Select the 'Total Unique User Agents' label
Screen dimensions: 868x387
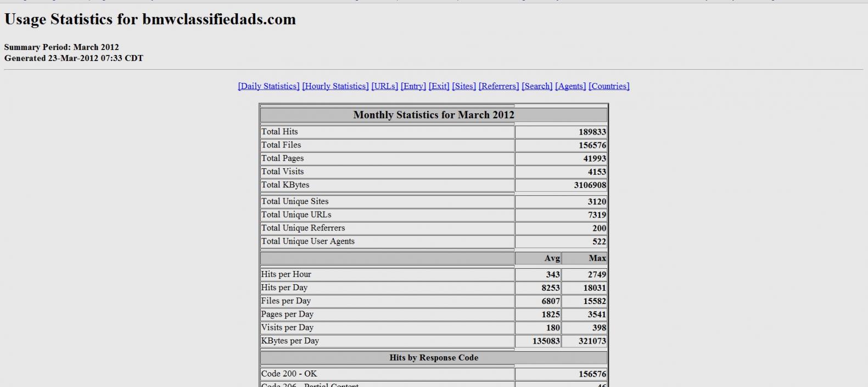tap(308, 241)
